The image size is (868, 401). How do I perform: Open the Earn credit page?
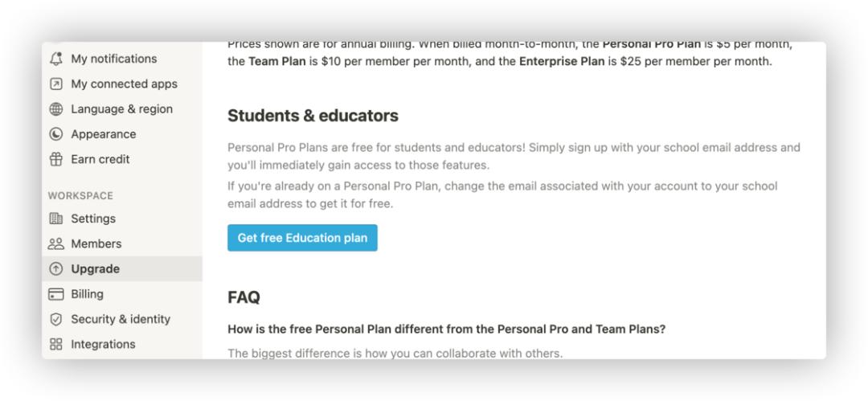coord(122,159)
